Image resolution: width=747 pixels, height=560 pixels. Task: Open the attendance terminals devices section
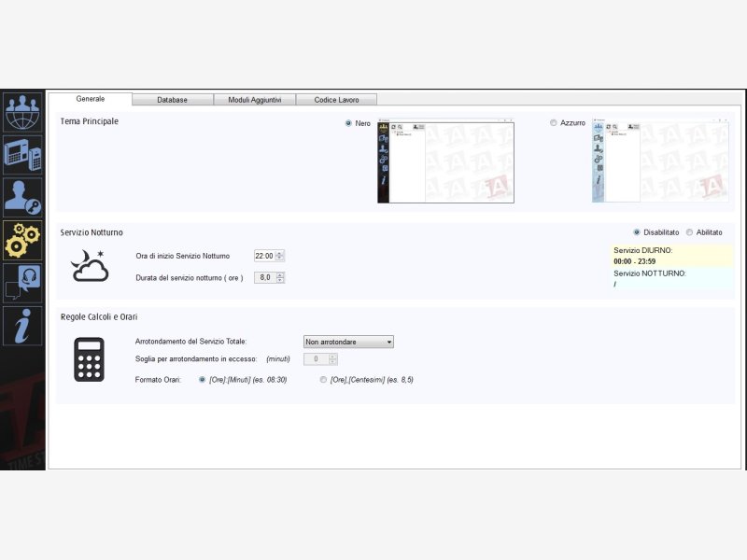pos(22,154)
